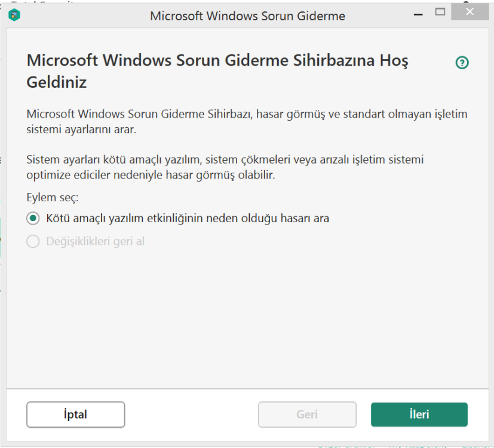Click the Kaspersky app icon in title bar
This screenshot has height=448, width=494.
click(x=14, y=15)
